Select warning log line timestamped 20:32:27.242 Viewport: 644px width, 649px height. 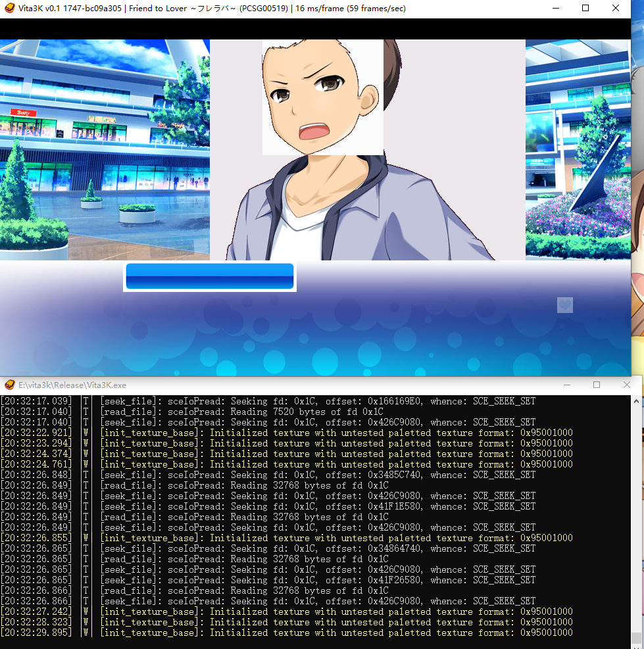[287, 612]
